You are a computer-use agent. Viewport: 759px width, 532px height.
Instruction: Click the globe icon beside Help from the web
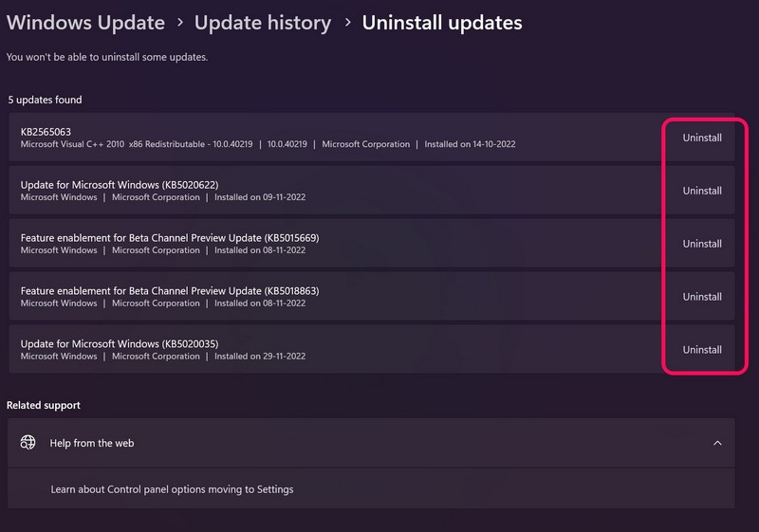[x=28, y=443]
